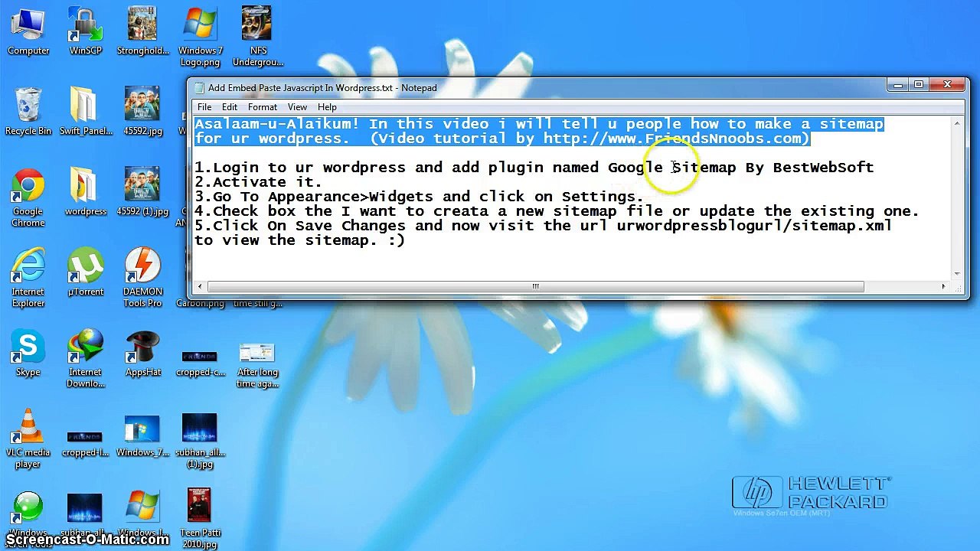
Task: Click the vertical scrollbar down arrow
Action: (x=958, y=273)
